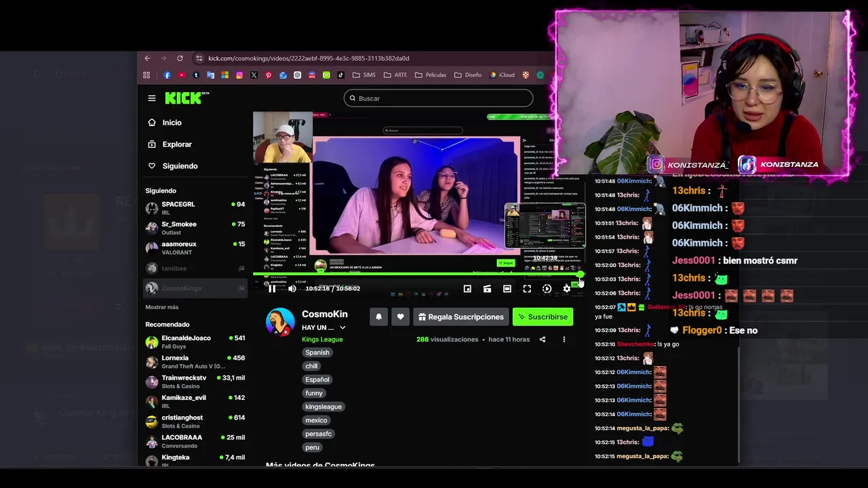Enter fullscreen in the video player
The width and height of the screenshot is (868, 488).
click(527, 289)
